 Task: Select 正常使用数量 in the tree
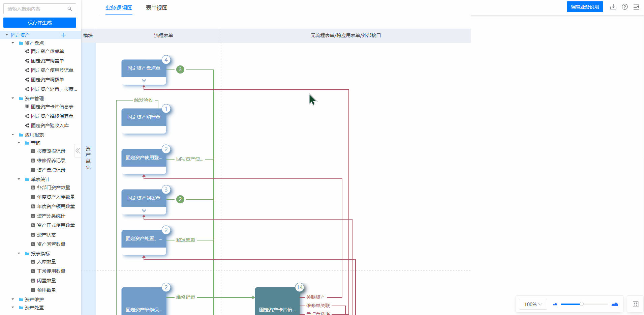click(51, 271)
